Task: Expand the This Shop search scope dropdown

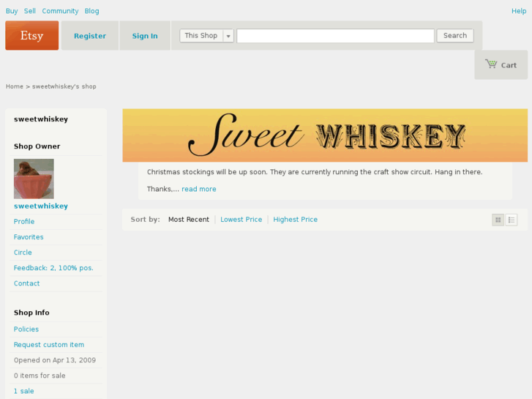Action: pyautogui.click(x=206, y=36)
